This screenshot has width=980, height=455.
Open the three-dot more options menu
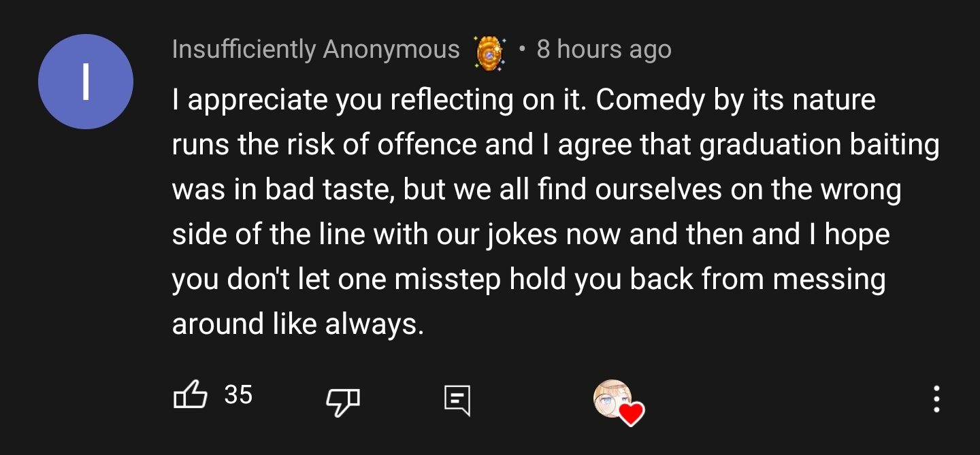pyautogui.click(x=936, y=399)
